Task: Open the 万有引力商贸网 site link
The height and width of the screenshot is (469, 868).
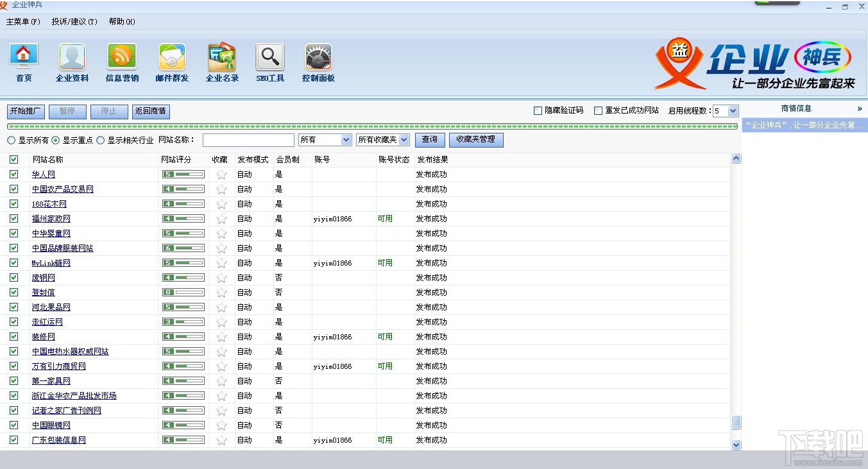Action: click(59, 366)
